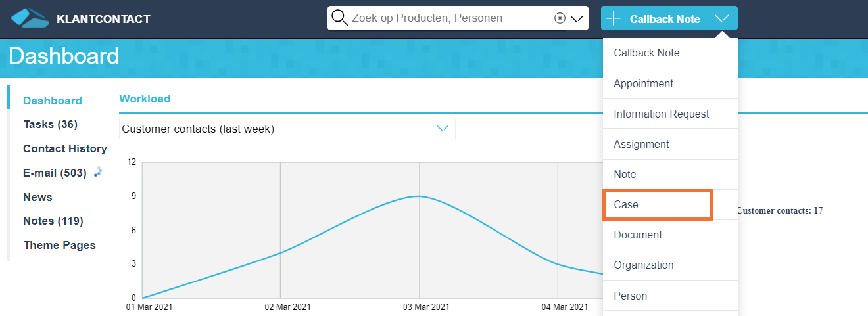Collapse the Callback Note dropdown arrow
The height and width of the screenshot is (316, 868).
point(721,18)
